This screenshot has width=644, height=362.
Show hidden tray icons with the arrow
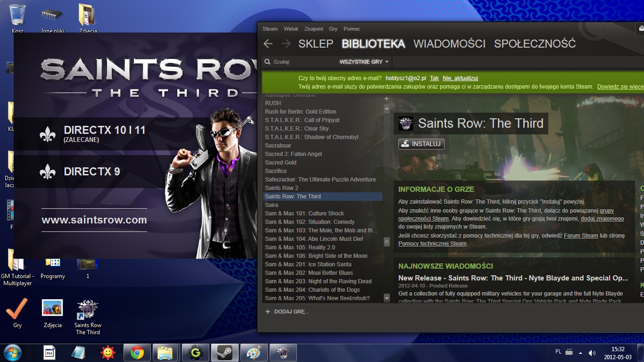coord(580,353)
